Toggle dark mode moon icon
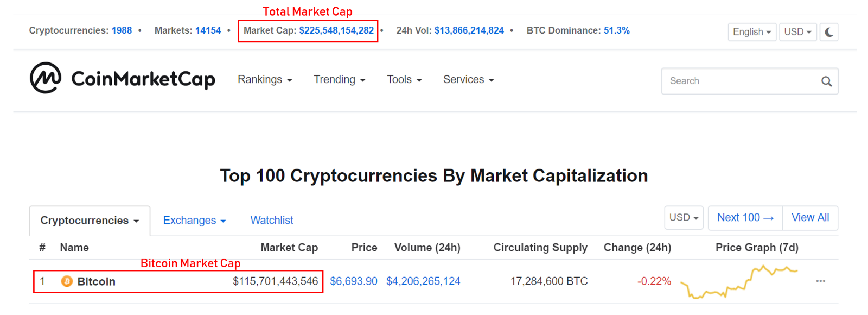 coord(829,32)
